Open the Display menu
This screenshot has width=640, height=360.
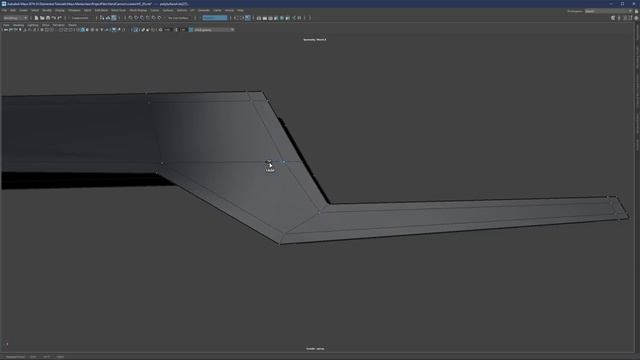(x=60, y=10)
